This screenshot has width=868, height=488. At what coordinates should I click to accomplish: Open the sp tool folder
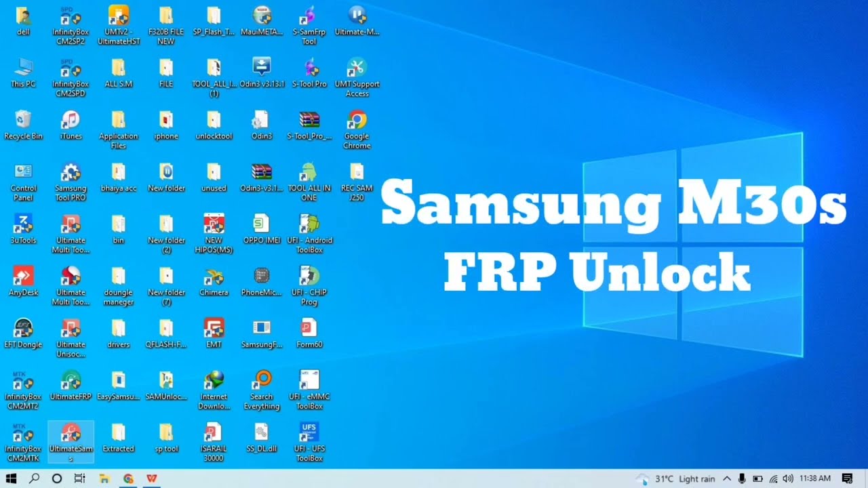(166, 438)
